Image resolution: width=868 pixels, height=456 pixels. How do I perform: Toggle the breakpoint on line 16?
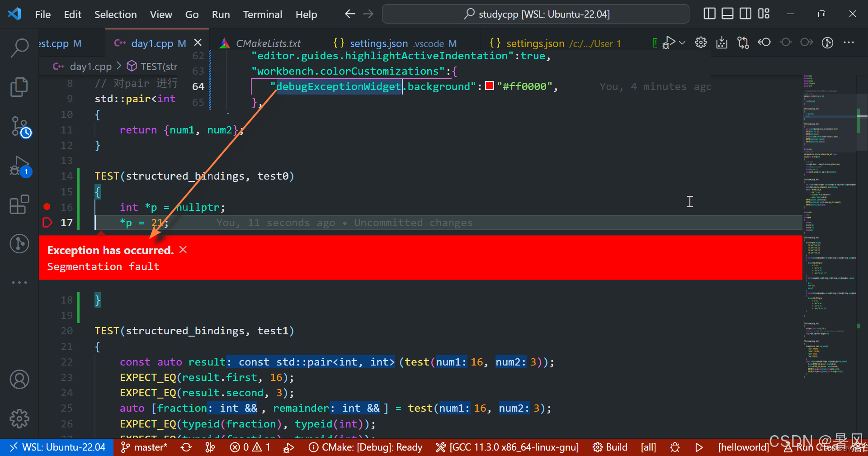coord(47,206)
